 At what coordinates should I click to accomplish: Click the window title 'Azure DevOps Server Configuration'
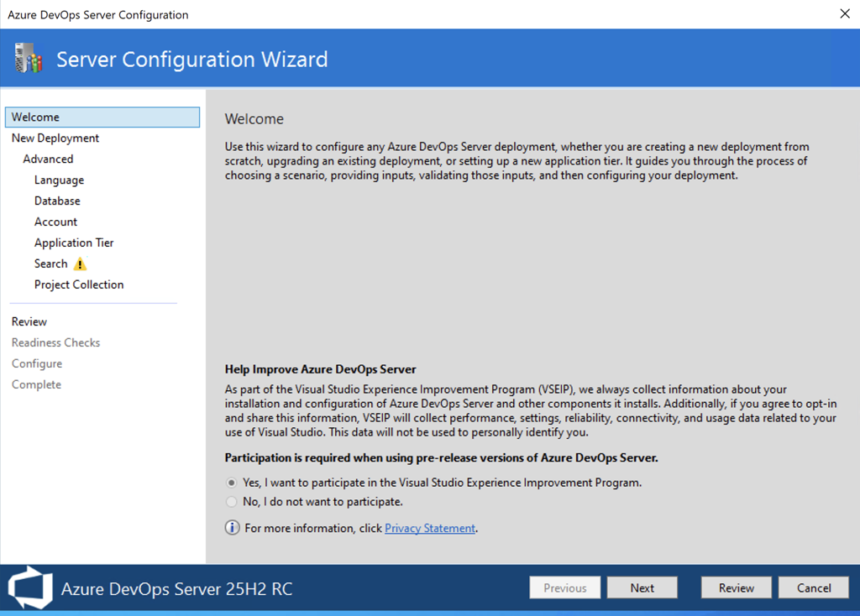click(x=97, y=15)
